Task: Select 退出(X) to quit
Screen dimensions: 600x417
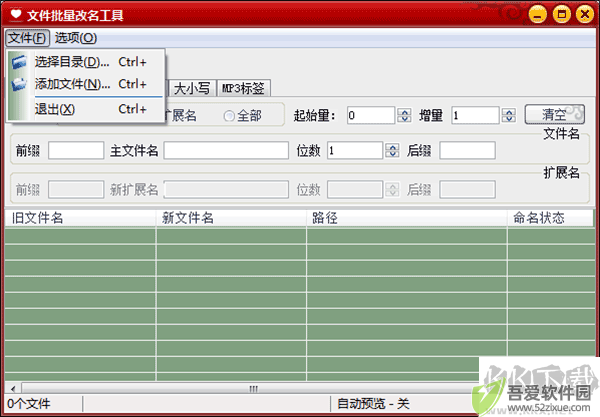Action: [x=86, y=109]
